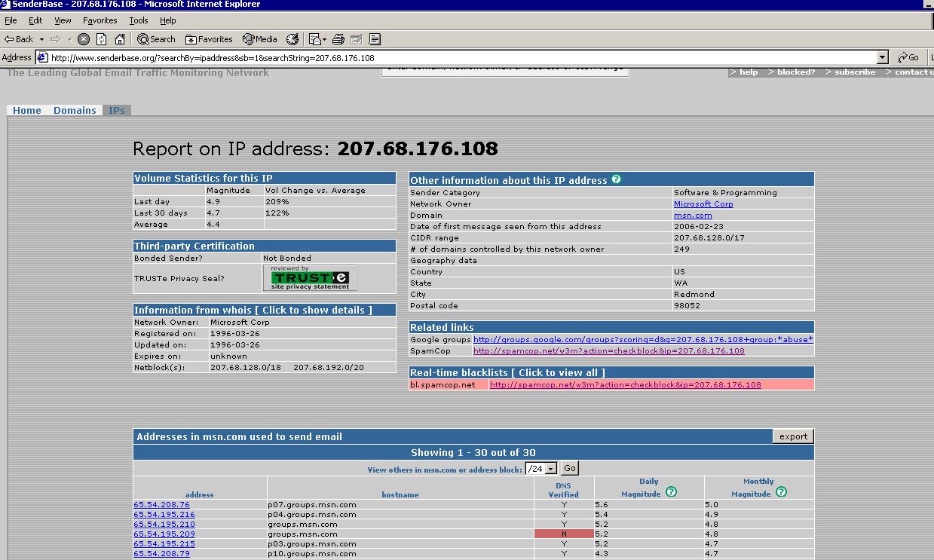The image size is (934, 560).
Task: Open the msn.com domain link
Action: (x=693, y=215)
